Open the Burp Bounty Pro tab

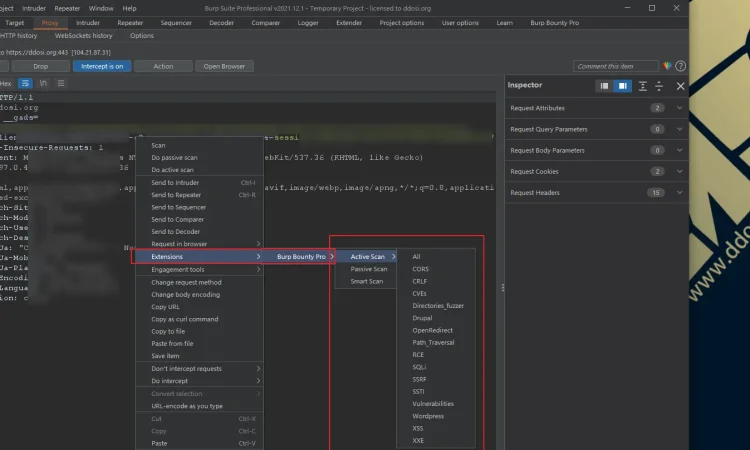[x=554, y=23]
